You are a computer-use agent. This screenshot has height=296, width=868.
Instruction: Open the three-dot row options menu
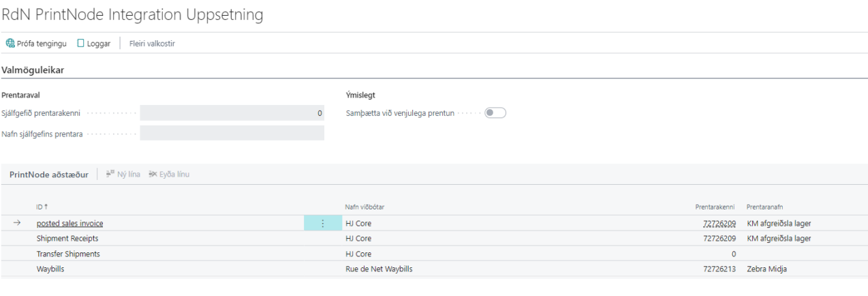coord(322,223)
